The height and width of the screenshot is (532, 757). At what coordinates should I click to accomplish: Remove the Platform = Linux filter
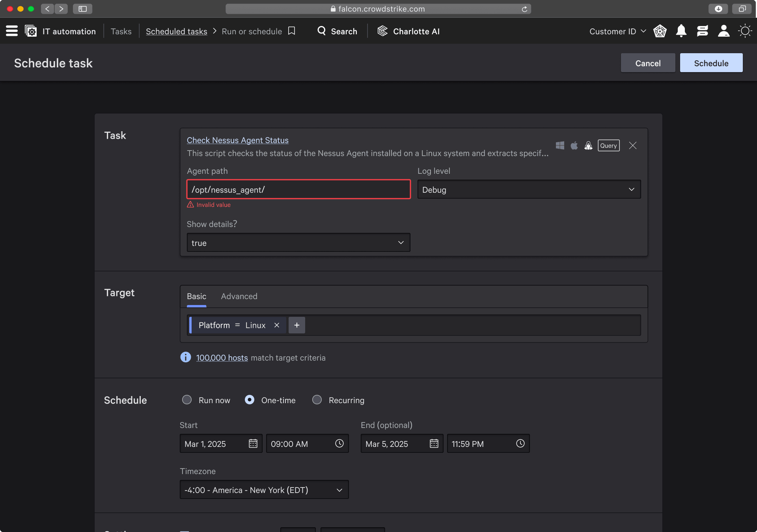coord(277,325)
